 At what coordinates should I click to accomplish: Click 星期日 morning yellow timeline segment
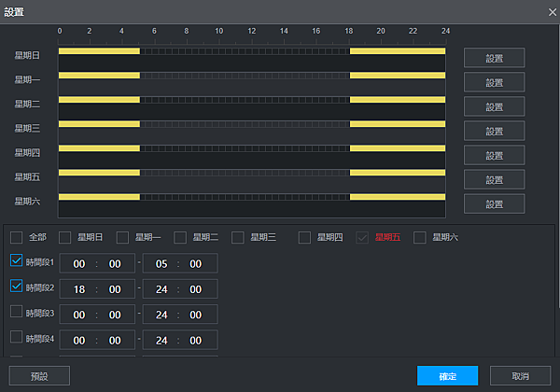pos(99,51)
